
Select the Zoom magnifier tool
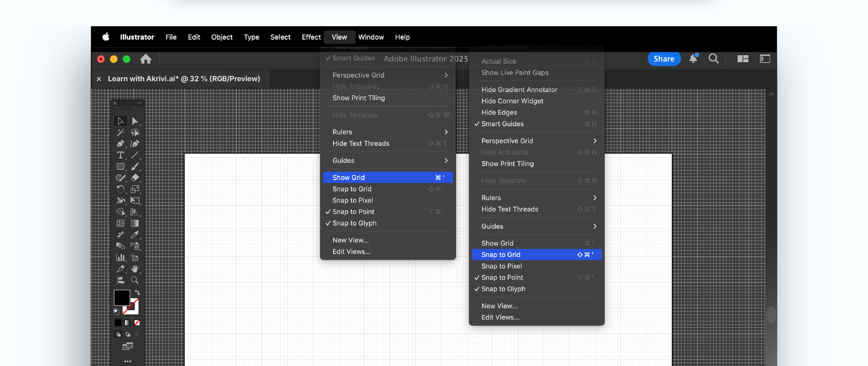pos(135,280)
